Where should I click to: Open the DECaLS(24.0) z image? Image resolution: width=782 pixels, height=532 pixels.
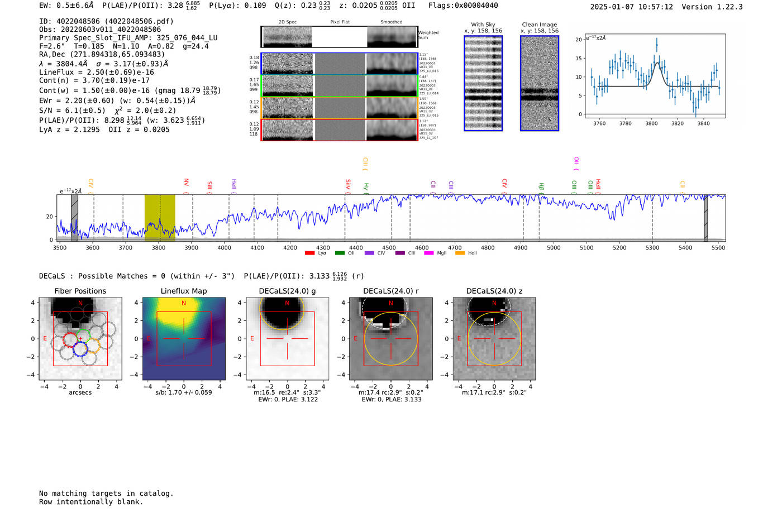pyautogui.click(x=494, y=339)
